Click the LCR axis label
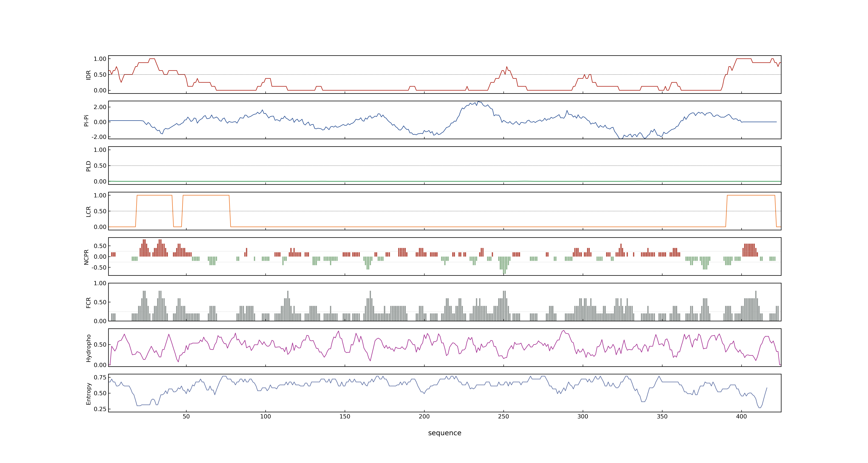Viewport: 868px width, 463px height. click(88, 211)
